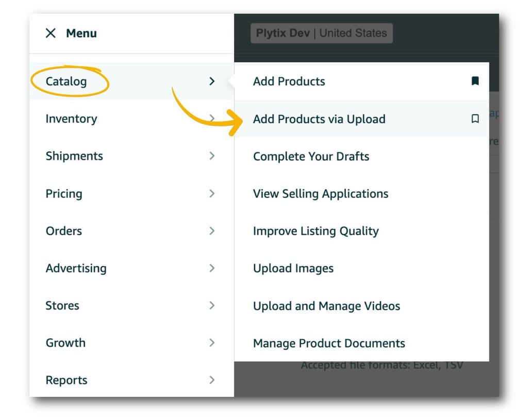Screen dimensions: 532x420
Task: Click the Plytix Dev United States account label
Action: tap(321, 33)
